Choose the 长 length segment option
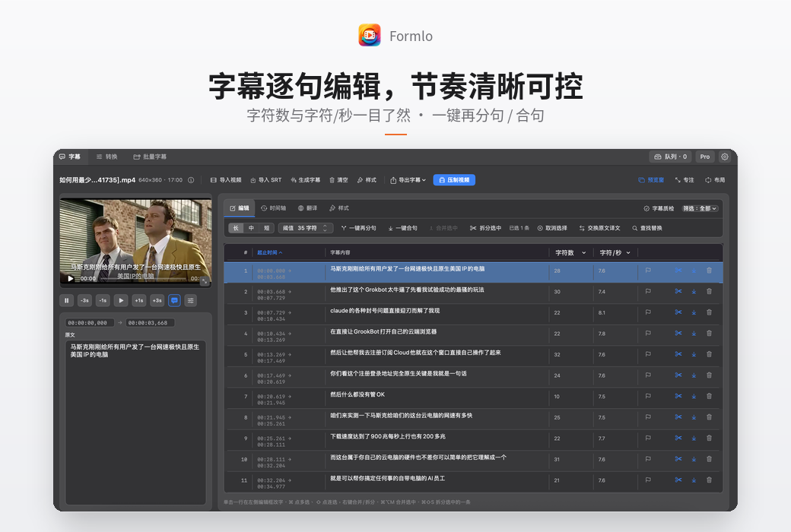The image size is (791, 532). [x=236, y=229]
